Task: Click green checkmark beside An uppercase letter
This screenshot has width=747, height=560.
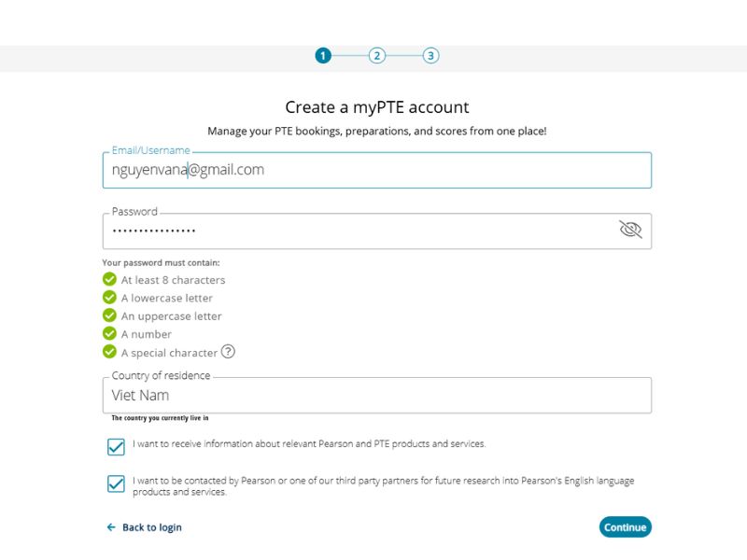Action: coord(109,315)
